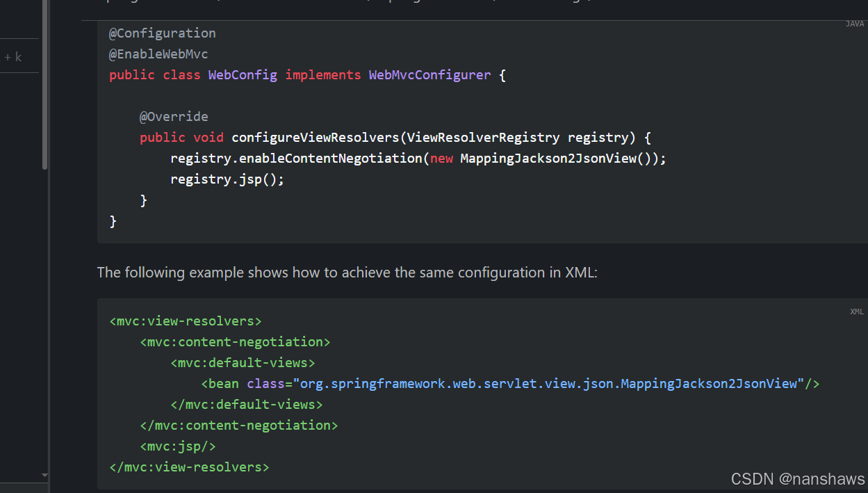Image resolution: width=868 pixels, height=493 pixels.
Task: Select the @Configuration annotation text
Action: pos(162,33)
